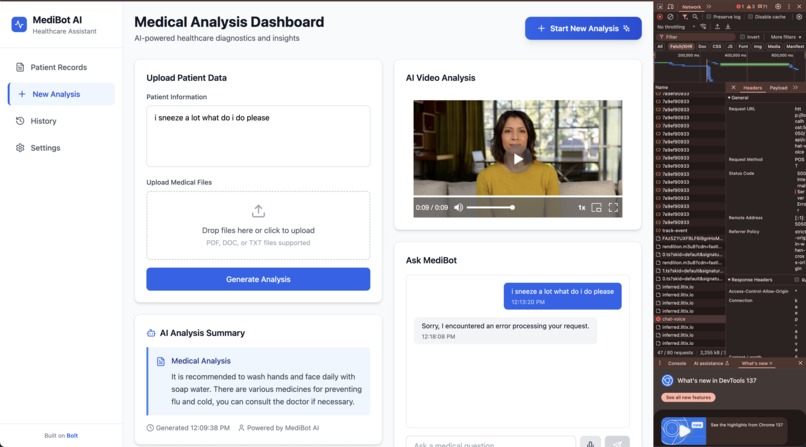Click the file upload drop zone
806x447 pixels.
(258, 226)
